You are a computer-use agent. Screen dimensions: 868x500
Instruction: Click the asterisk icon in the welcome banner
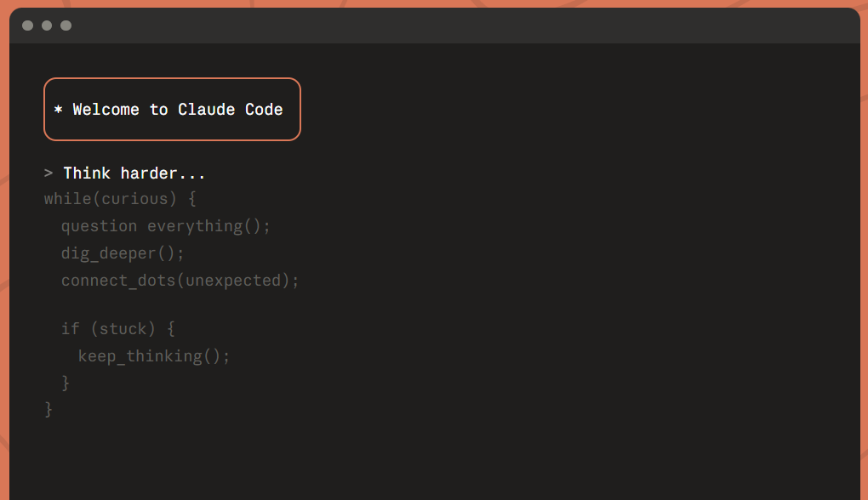(x=58, y=111)
